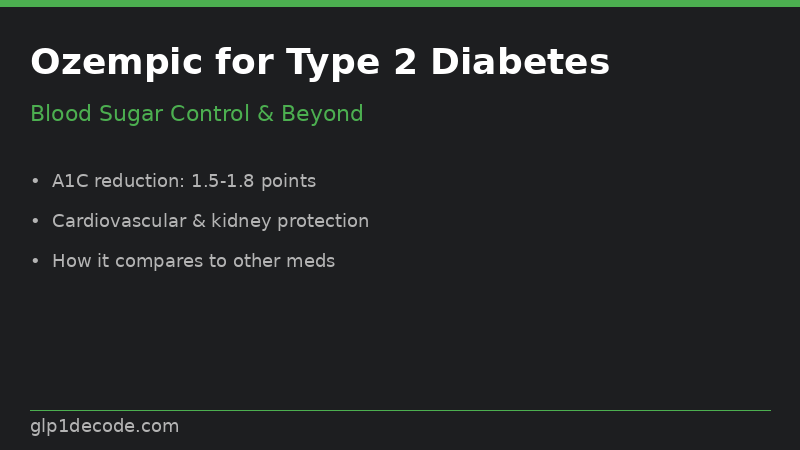Click the word 'Type' in the title

(x=333, y=64)
